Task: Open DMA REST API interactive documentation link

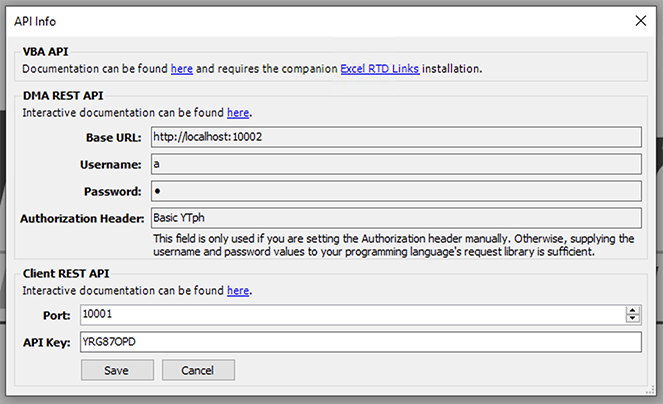Action: 238,113
